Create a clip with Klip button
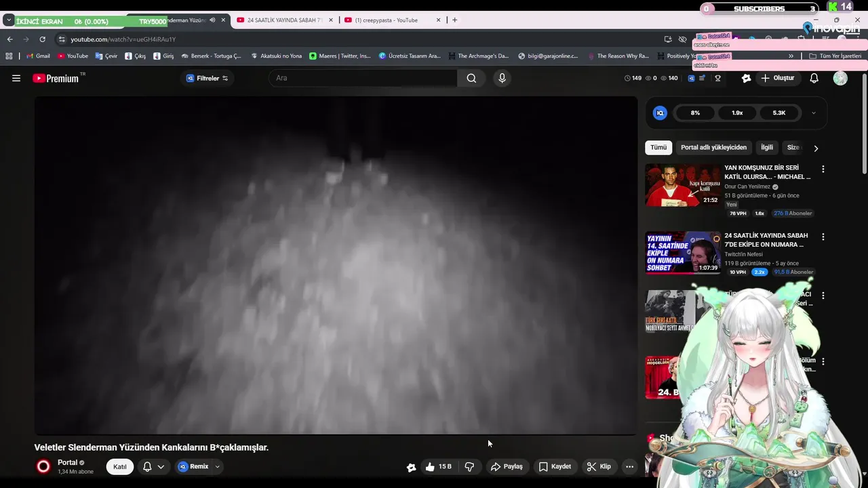 [599, 466]
